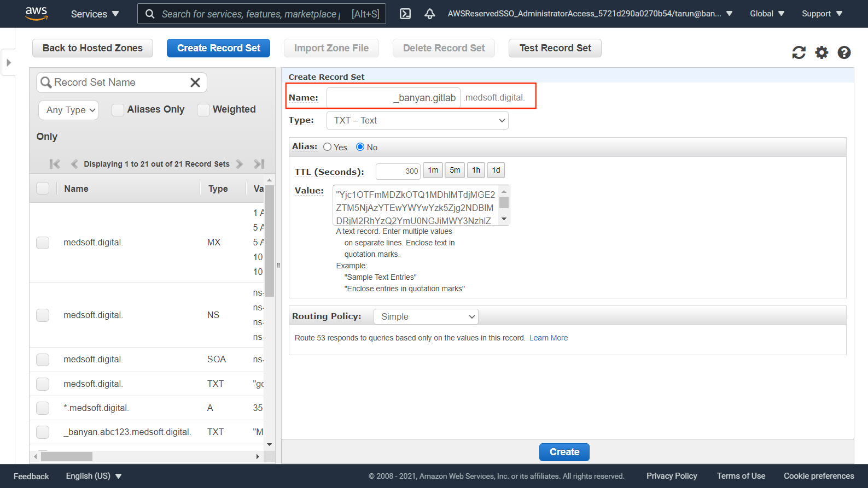Open the Type dropdown showing TXT – Text

click(x=417, y=121)
